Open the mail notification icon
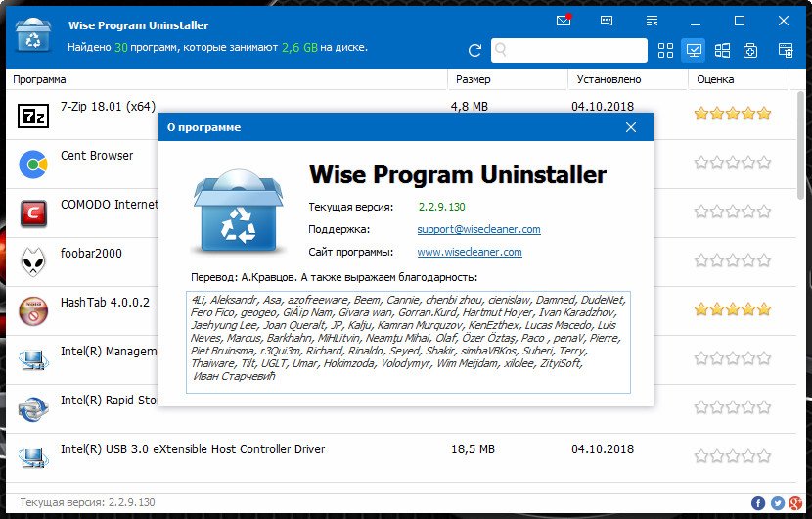The height and width of the screenshot is (519, 812). (564, 21)
